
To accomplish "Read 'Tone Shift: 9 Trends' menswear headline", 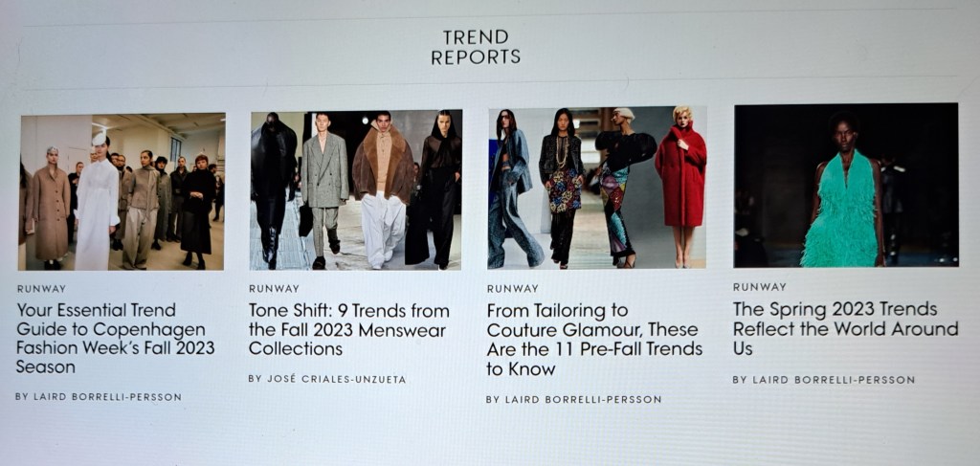I will click(348, 328).
